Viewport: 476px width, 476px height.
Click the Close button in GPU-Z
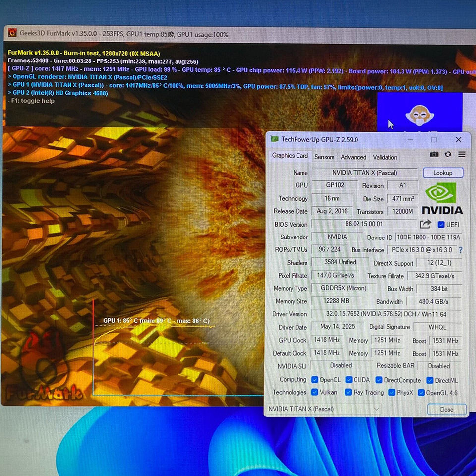click(x=446, y=409)
